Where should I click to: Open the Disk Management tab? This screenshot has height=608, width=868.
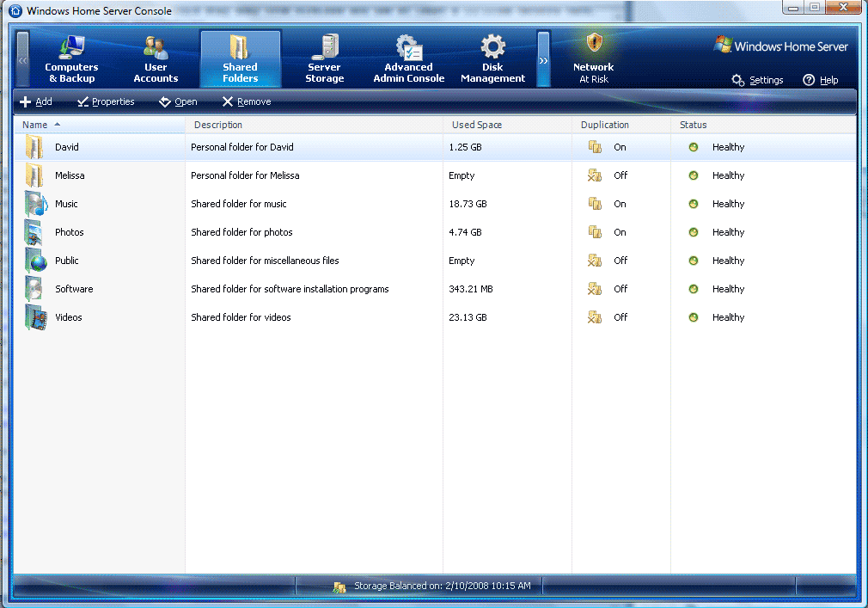click(492, 58)
